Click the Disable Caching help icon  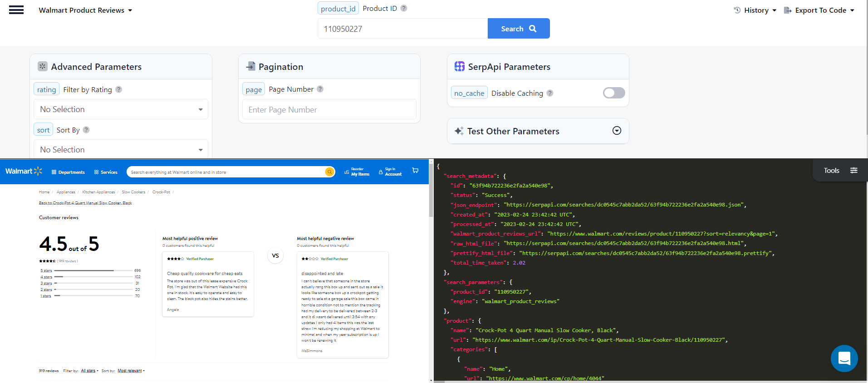pos(549,93)
